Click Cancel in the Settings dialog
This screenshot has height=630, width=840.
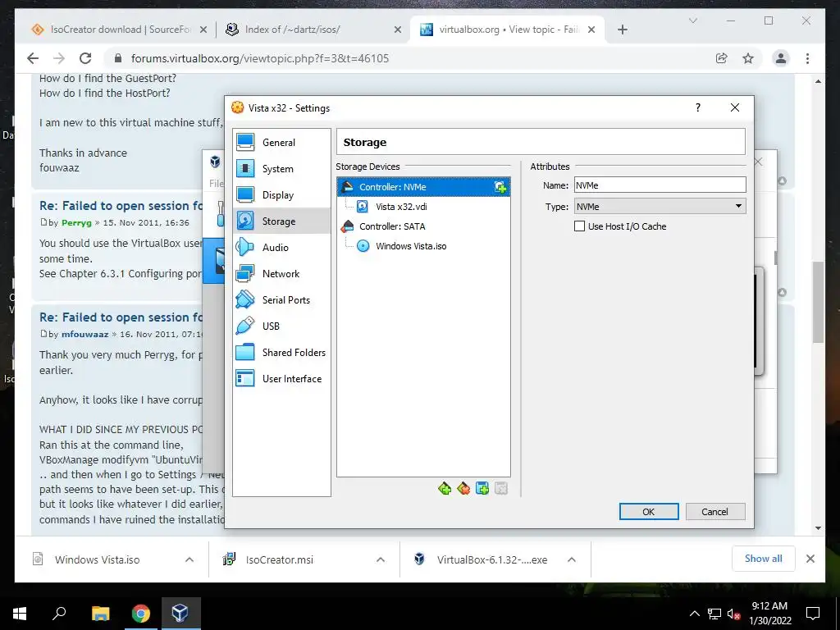coord(714,512)
